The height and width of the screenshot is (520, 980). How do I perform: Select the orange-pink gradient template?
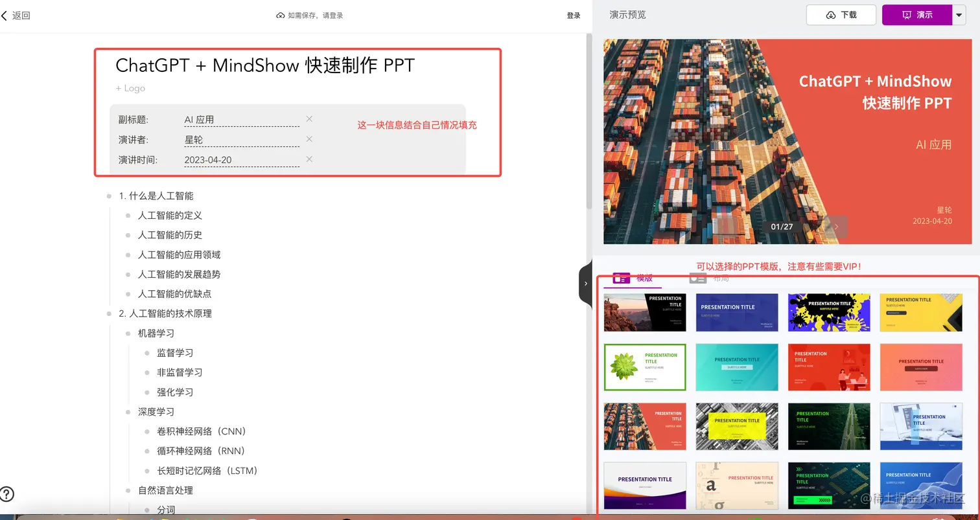point(921,367)
